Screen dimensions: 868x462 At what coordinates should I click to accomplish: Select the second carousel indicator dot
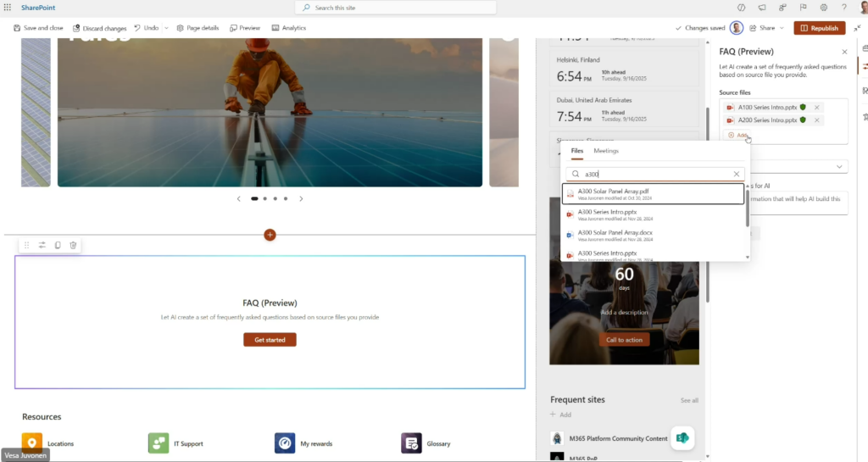265,198
